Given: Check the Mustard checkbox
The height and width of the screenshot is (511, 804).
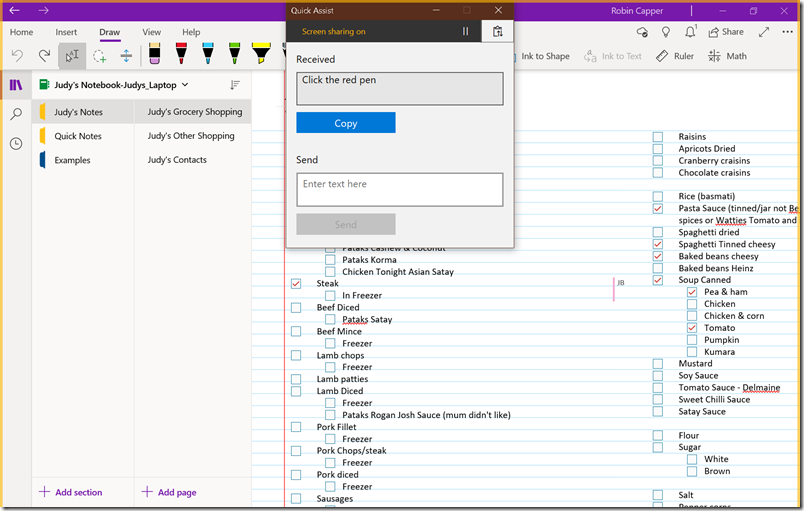Looking at the screenshot, I should (658, 364).
